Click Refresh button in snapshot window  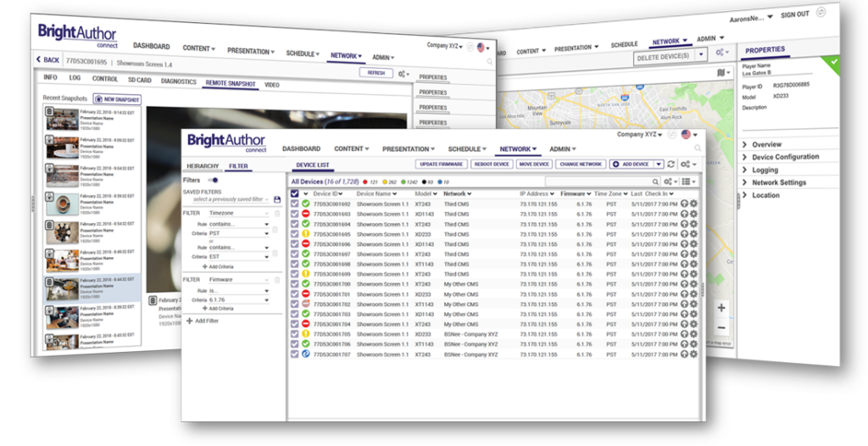tap(376, 73)
